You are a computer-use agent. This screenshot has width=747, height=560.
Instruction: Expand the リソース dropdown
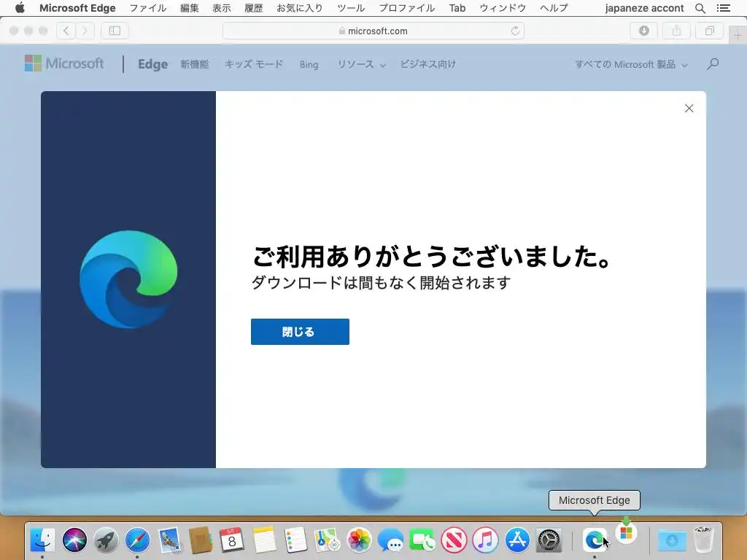(362, 64)
